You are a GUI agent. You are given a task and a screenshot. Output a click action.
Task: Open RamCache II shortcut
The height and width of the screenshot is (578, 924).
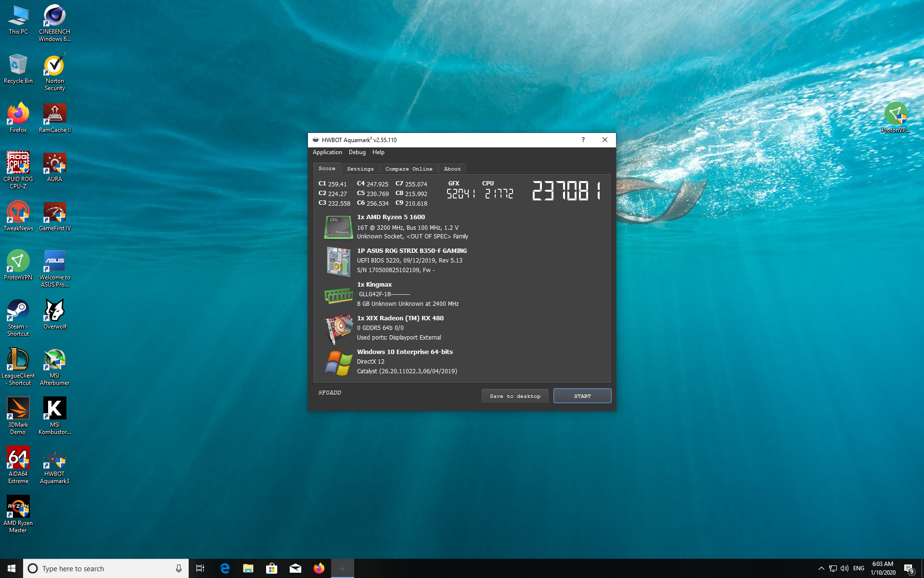[x=55, y=118]
